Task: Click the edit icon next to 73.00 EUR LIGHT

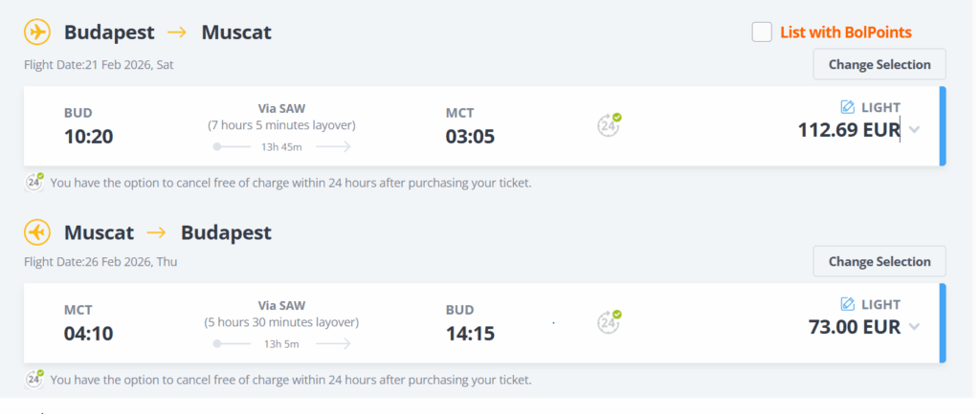Action: 847,304
